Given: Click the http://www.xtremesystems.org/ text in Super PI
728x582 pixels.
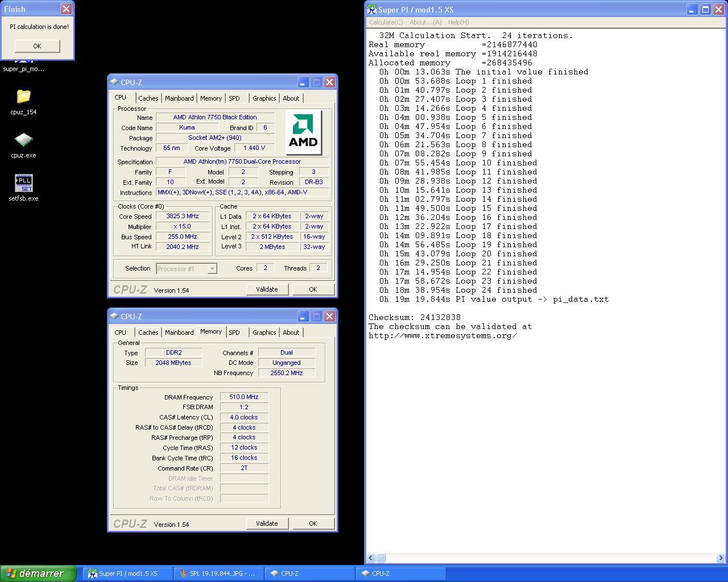Looking at the screenshot, I should 442,335.
